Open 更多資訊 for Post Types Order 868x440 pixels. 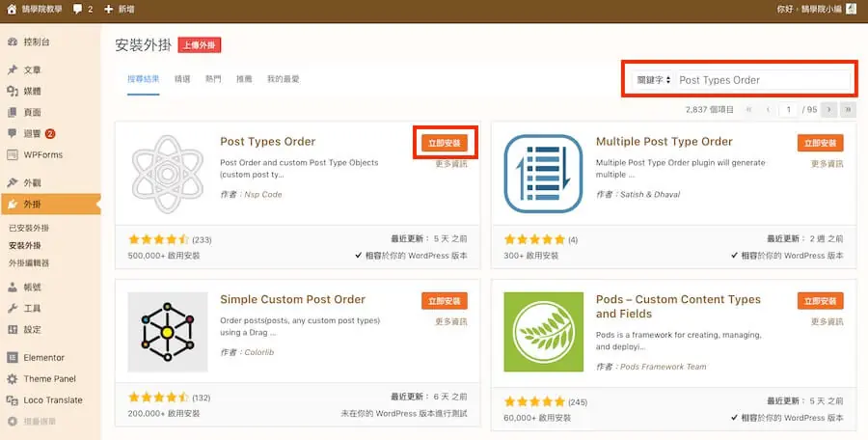[451, 163]
